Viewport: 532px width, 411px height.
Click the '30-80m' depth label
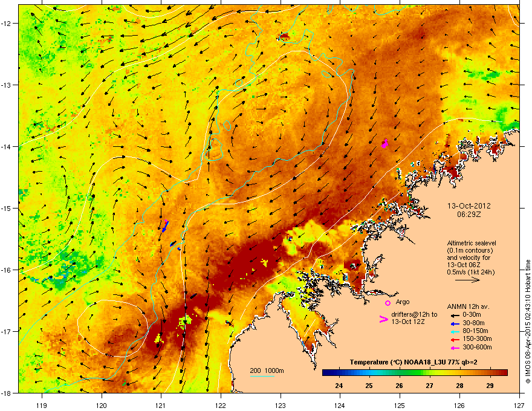[x=473, y=323]
